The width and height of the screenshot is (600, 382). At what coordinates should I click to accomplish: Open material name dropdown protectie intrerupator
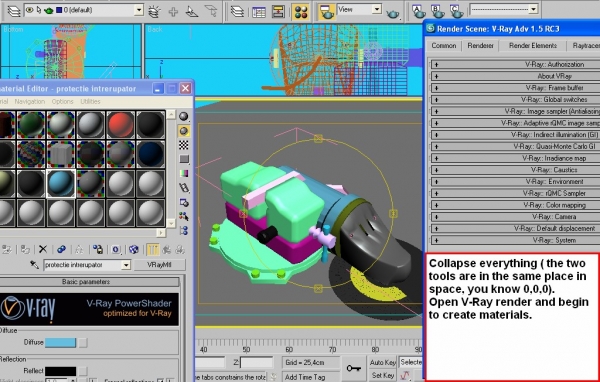(x=126, y=265)
